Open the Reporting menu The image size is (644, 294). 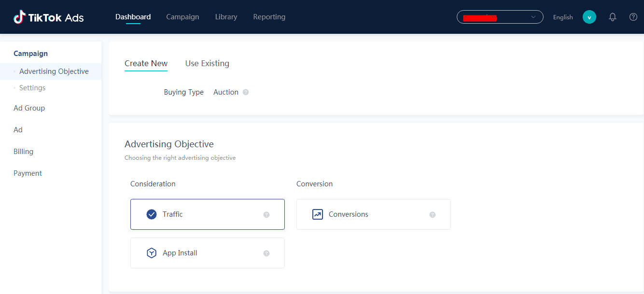[269, 17]
